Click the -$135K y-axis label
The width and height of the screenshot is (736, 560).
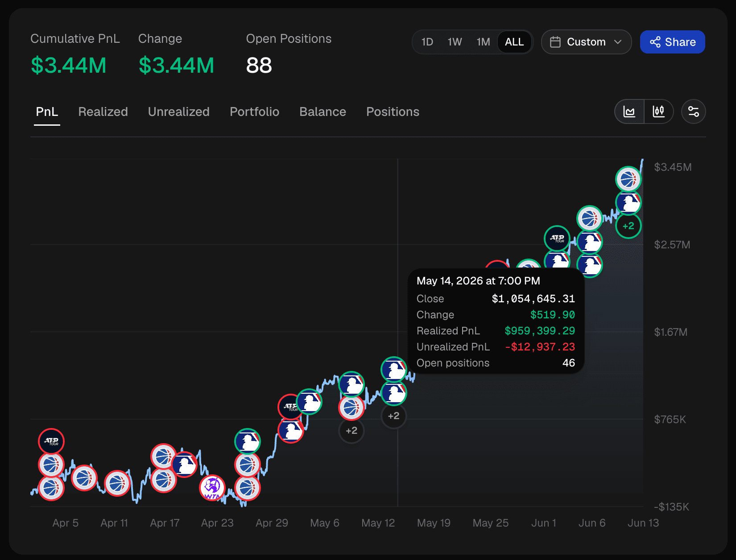[671, 507]
